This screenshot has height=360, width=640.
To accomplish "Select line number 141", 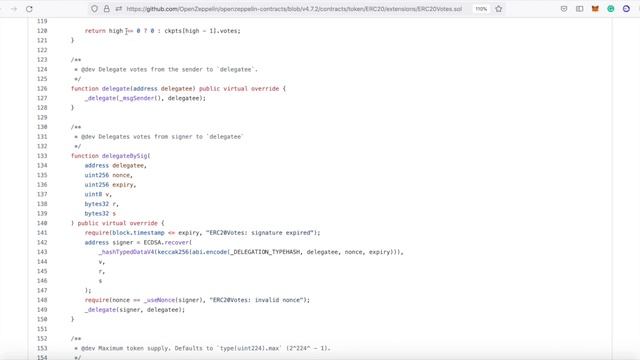I will tap(42, 233).
